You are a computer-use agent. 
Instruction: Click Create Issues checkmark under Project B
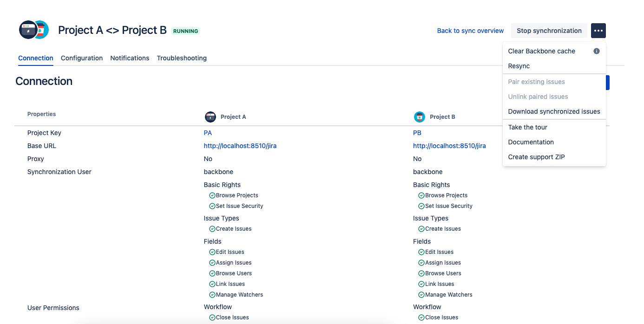coord(421,229)
